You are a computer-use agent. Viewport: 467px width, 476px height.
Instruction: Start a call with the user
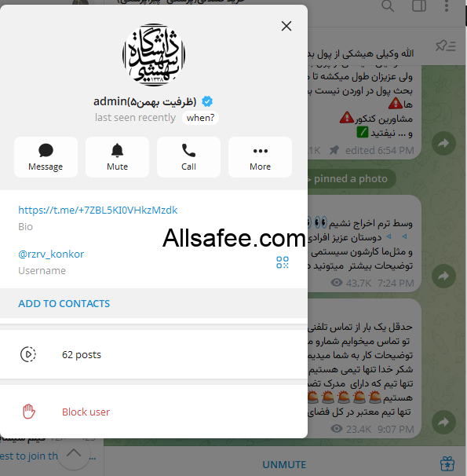[x=188, y=157]
